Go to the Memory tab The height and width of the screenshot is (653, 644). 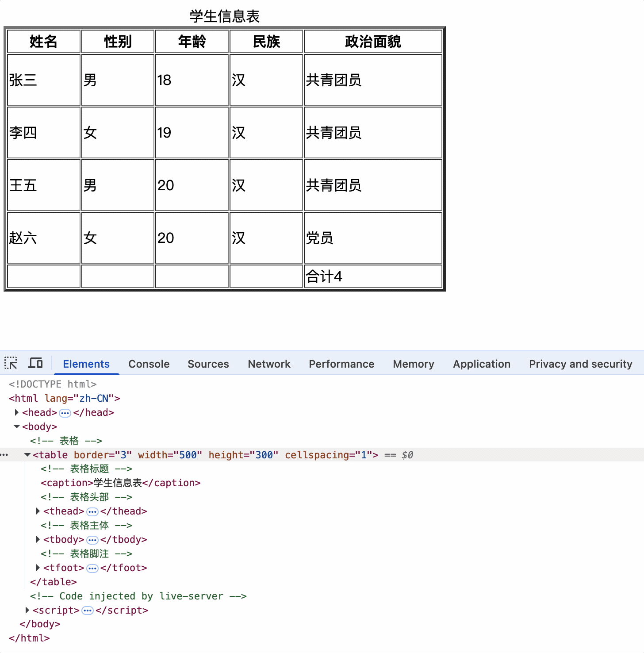point(414,364)
